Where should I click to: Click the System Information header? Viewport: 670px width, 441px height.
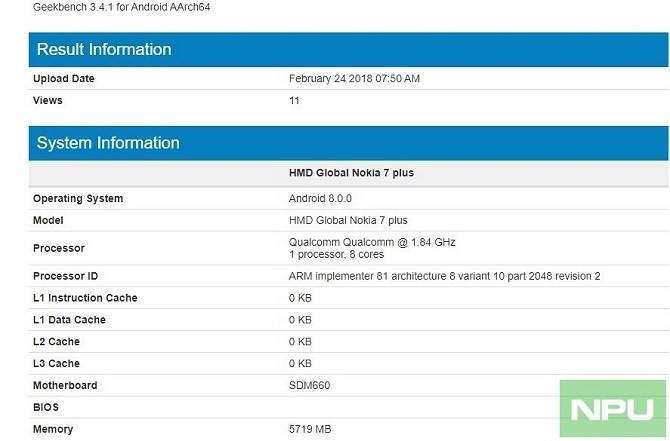click(x=348, y=143)
